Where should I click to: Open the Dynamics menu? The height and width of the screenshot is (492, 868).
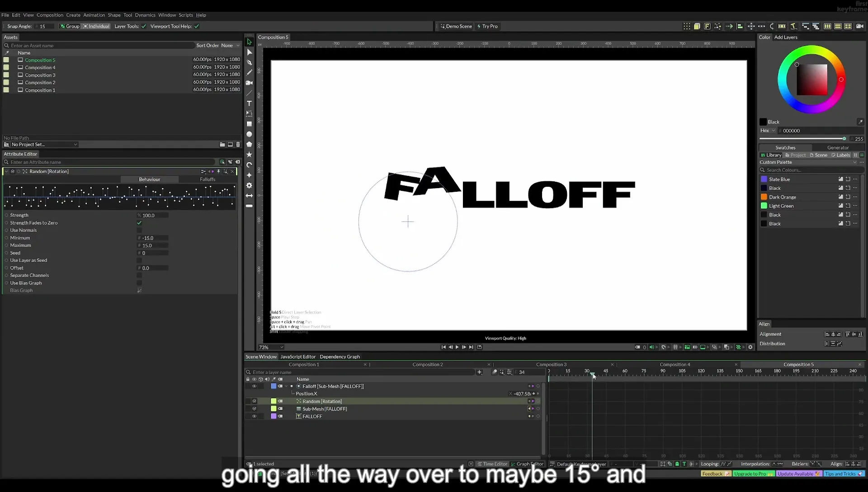click(145, 15)
